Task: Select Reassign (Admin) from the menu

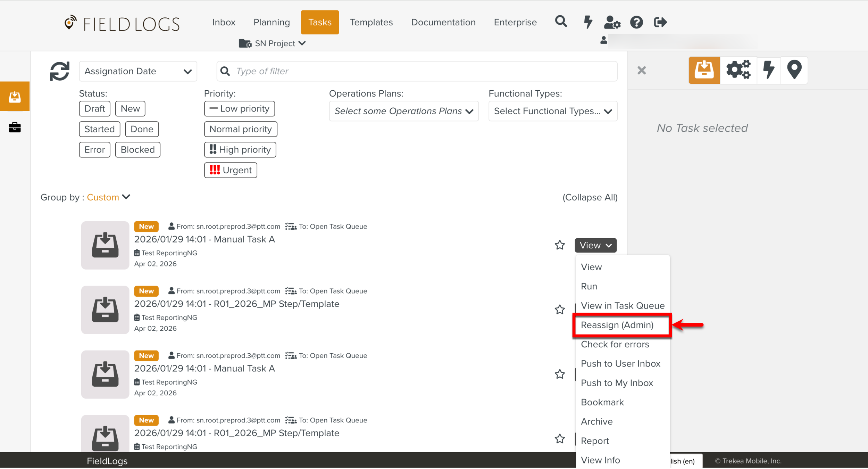Action: coord(617,325)
